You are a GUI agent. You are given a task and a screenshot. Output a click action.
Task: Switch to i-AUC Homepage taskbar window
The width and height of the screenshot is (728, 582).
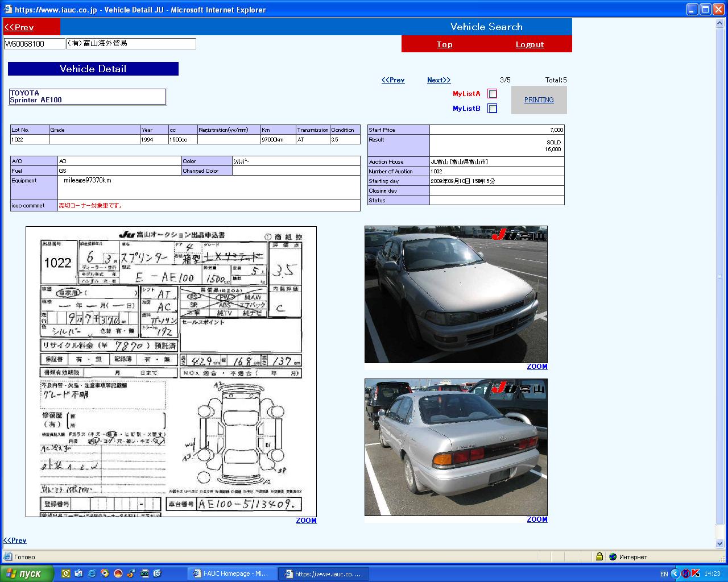point(232,573)
